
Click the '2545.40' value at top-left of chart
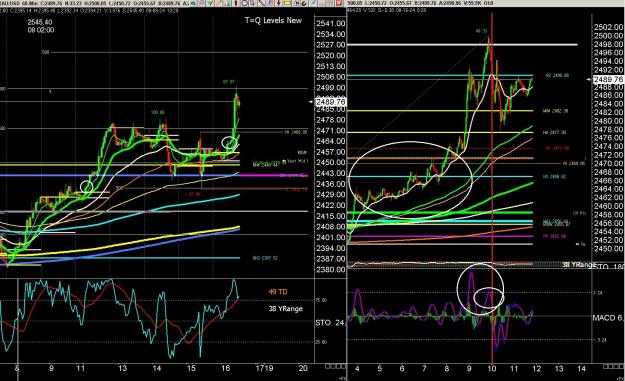[x=40, y=22]
